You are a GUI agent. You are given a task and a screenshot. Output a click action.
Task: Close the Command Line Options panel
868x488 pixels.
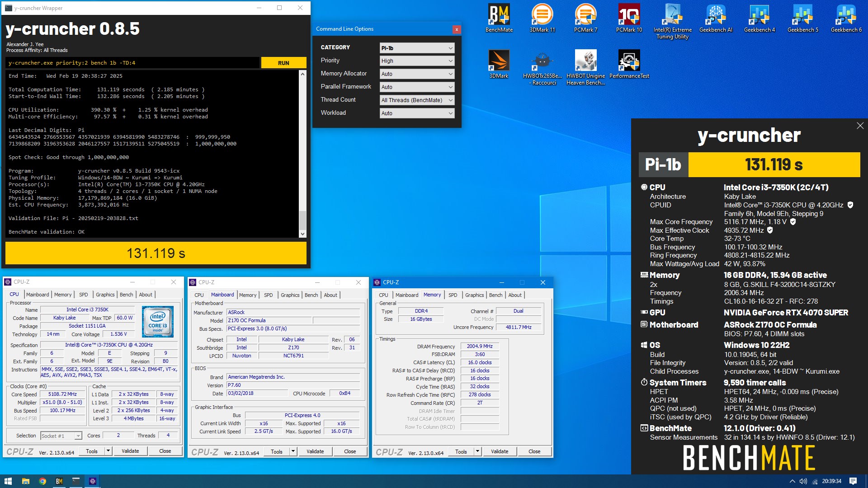pyautogui.click(x=457, y=29)
